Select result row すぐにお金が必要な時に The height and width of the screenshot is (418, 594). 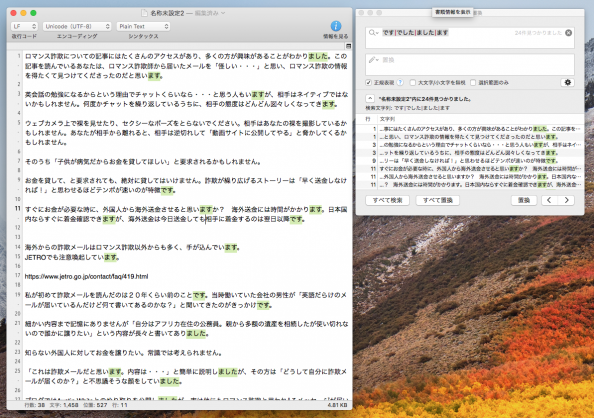point(470,169)
